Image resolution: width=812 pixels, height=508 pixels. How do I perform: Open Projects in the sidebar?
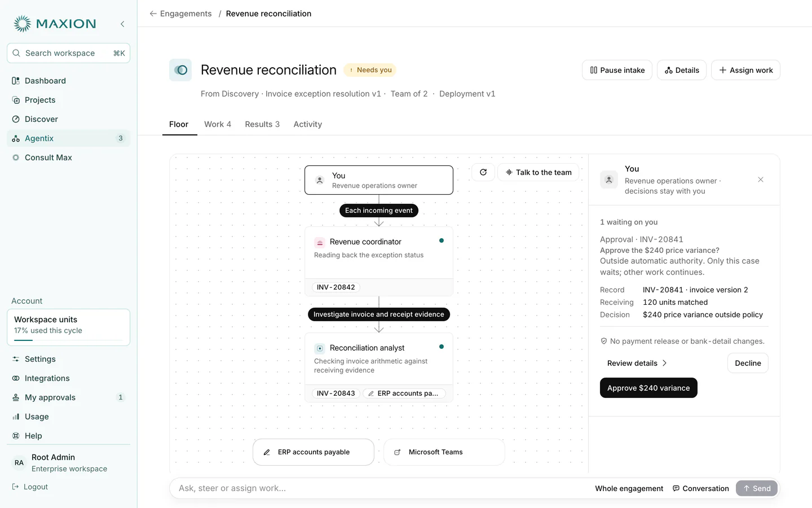point(68,100)
